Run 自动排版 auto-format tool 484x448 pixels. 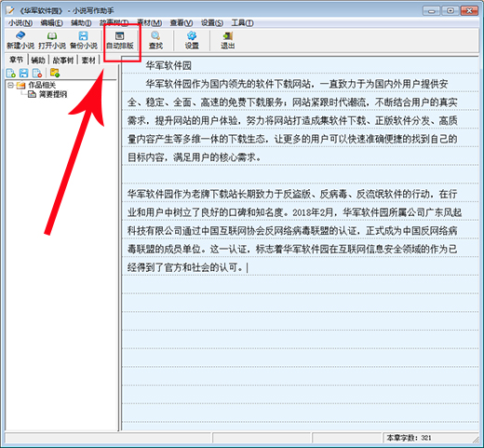(x=120, y=40)
